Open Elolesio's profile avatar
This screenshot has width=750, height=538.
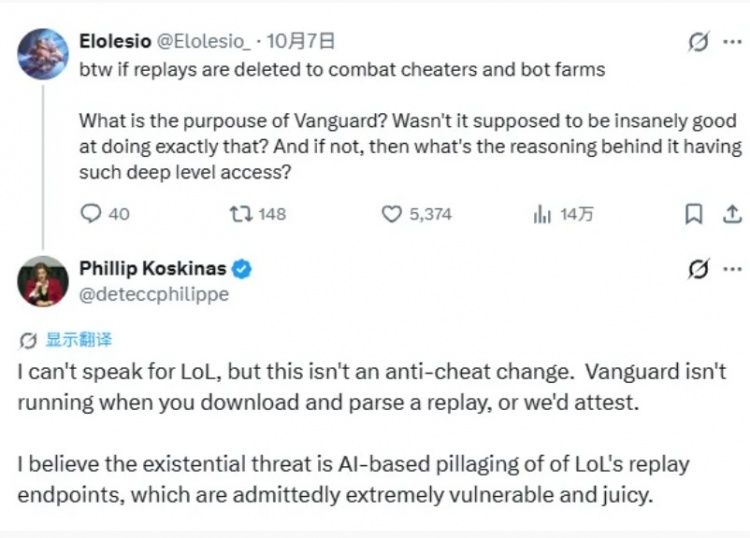pyautogui.click(x=43, y=54)
